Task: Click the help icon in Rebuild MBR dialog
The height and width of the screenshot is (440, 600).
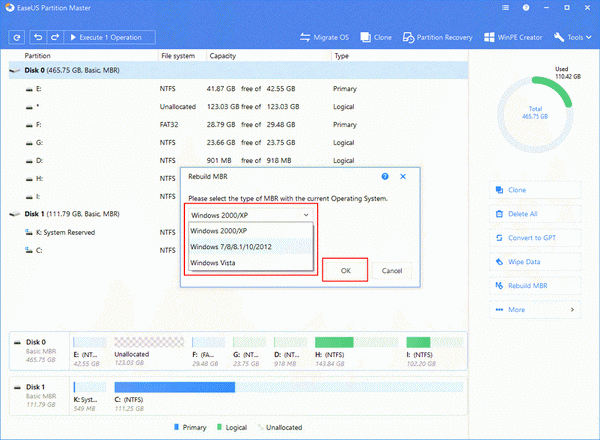Action: [x=386, y=175]
